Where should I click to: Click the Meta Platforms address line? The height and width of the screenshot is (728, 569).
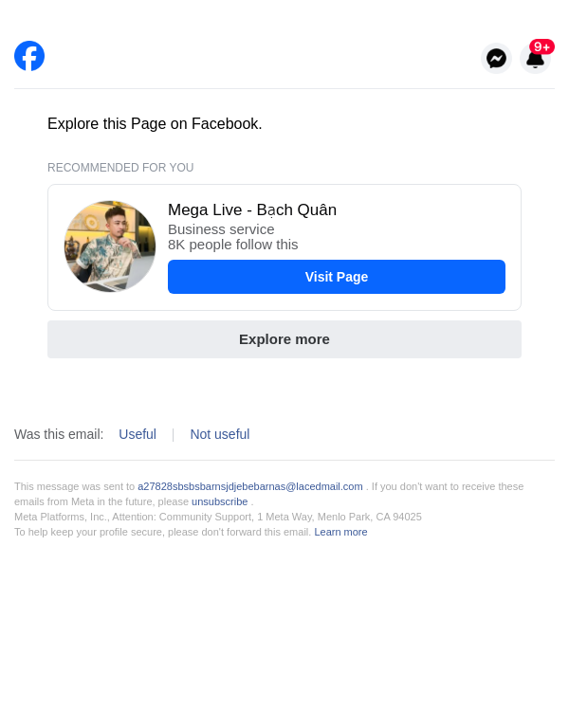point(218,517)
